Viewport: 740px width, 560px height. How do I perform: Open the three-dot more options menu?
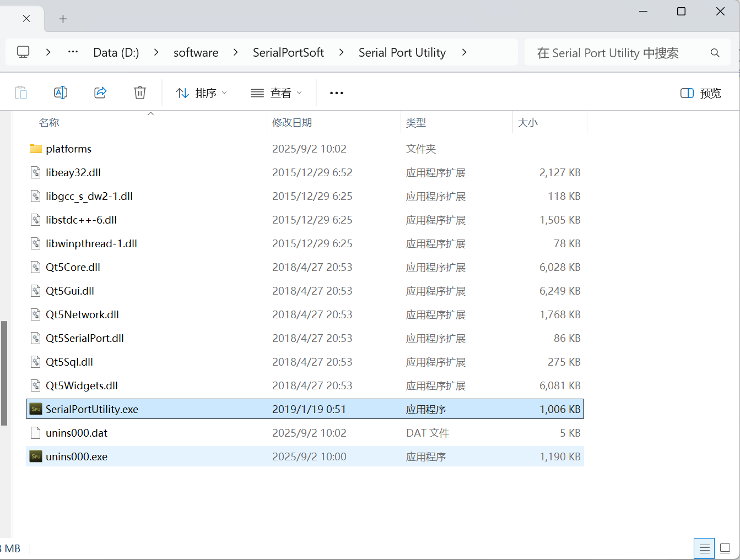click(x=337, y=93)
